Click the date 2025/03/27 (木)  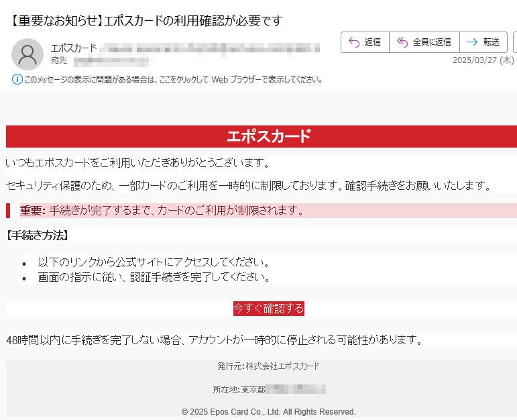coord(483,60)
